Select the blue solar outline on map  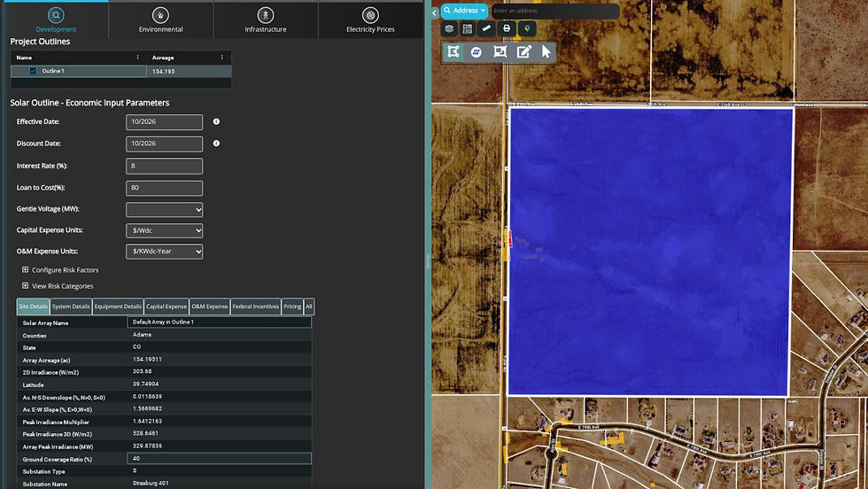coord(650,252)
